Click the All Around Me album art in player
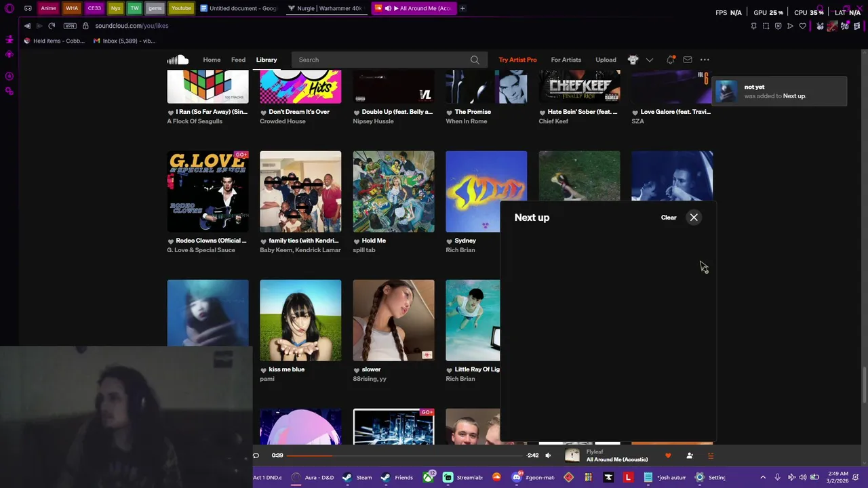The width and height of the screenshot is (868, 488). tap(572, 455)
